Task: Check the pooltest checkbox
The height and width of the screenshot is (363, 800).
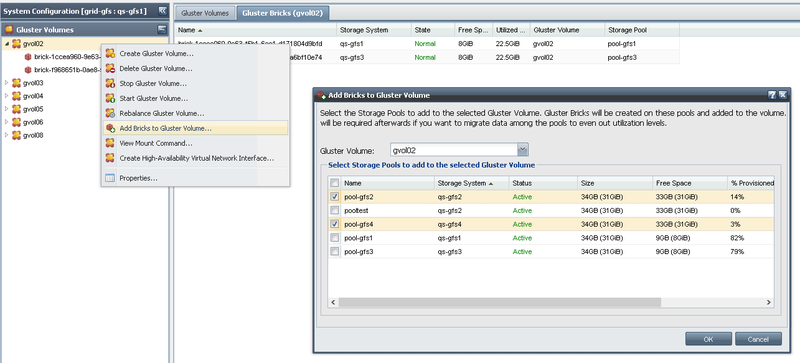Action: click(x=334, y=210)
